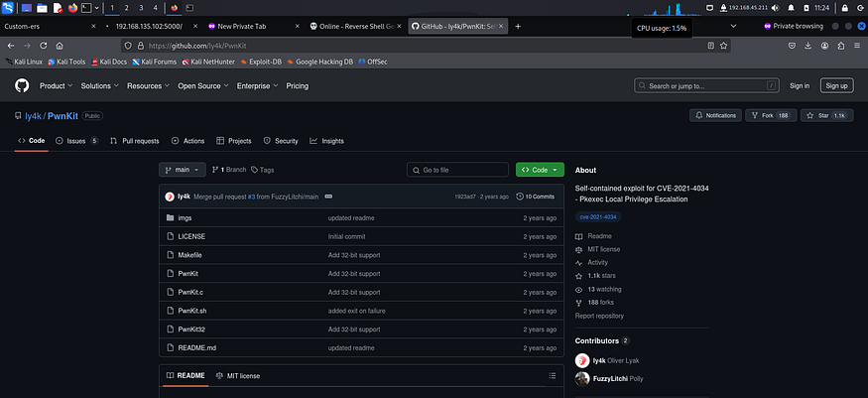This screenshot has height=398, width=868.
Task: Click the site padlock icon in address bar
Action: 140,46
